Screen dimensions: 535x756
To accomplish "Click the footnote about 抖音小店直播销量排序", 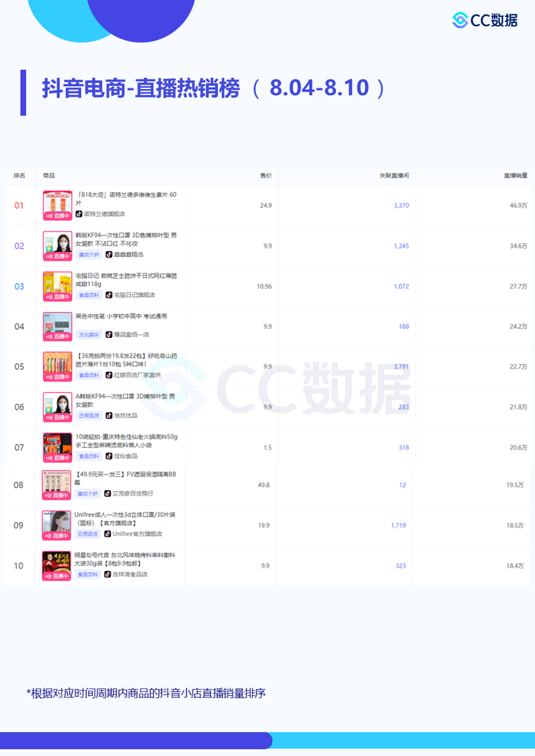I will [146, 694].
